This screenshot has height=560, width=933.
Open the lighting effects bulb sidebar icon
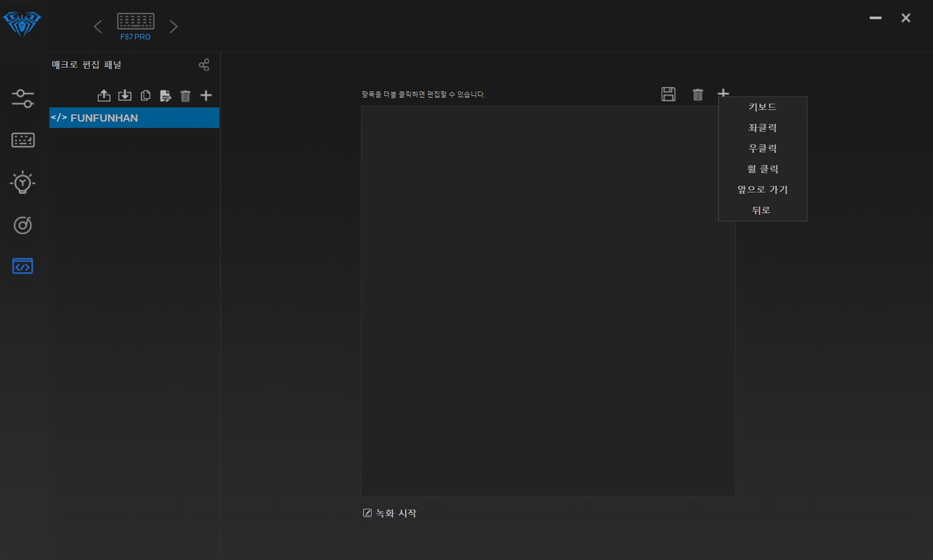pos(22,182)
